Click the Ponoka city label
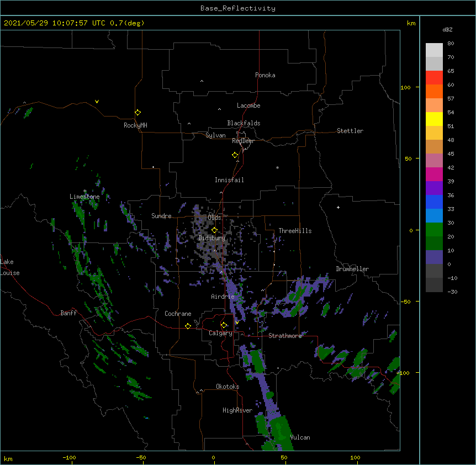 click(265, 75)
